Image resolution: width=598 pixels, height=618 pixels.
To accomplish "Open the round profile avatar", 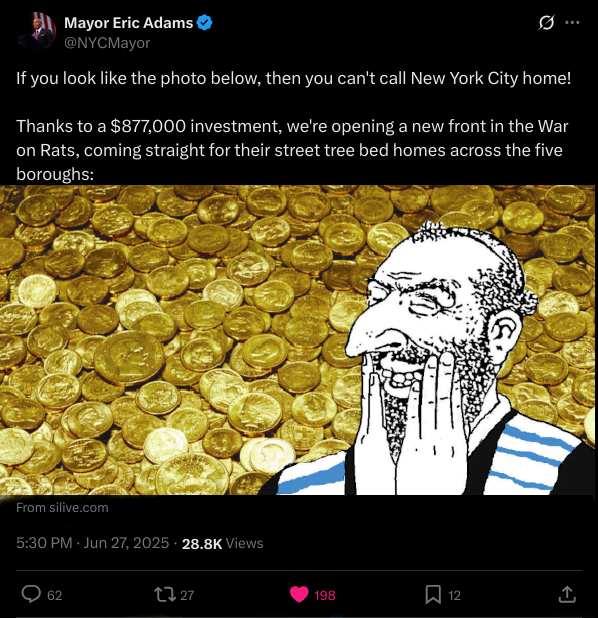I will [x=36, y=32].
